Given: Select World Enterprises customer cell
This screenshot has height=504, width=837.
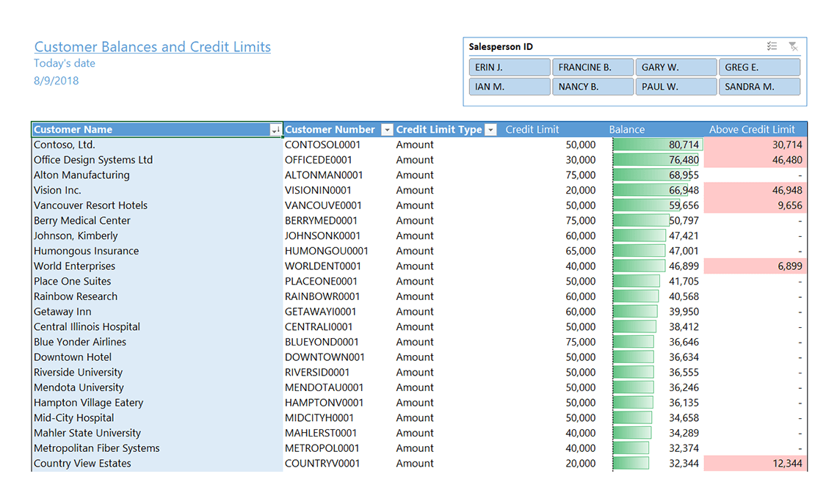Looking at the screenshot, I should pyautogui.click(x=157, y=266).
